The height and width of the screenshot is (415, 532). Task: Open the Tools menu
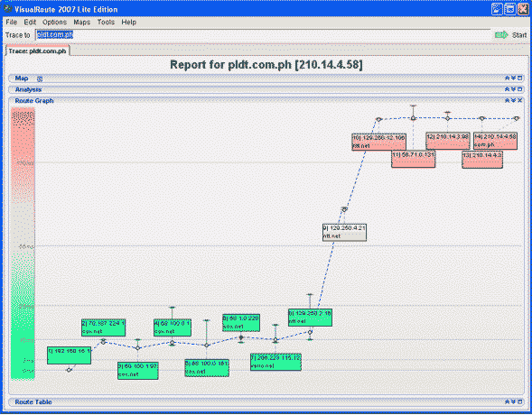tap(106, 22)
